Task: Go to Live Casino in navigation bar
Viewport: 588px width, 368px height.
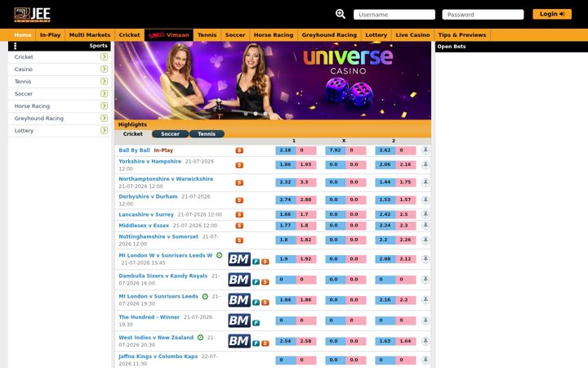Action: point(412,35)
